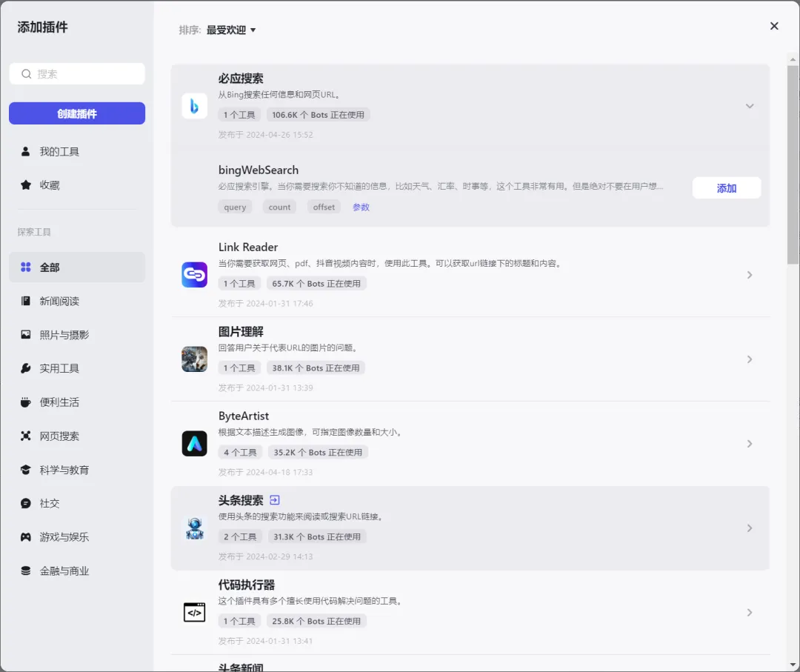Click the 收藏 star icon
Viewport: 800px width, 672px height.
pos(26,185)
